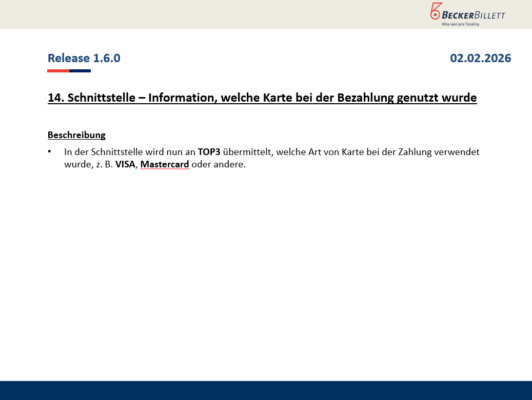Click the dark blue footer bar
532x400 pixels.
[266, 390]
